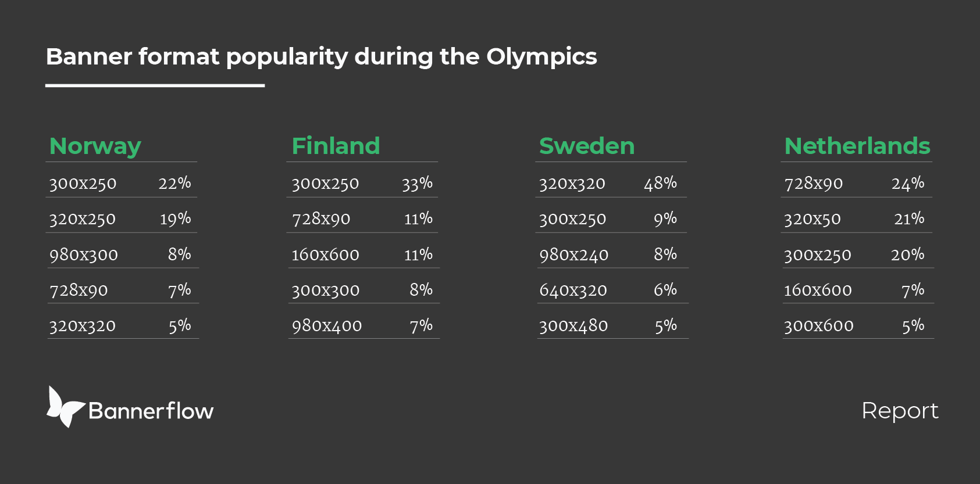Click Netherlands' 320x50 format row
980x484 pixels.
[857, 219]
